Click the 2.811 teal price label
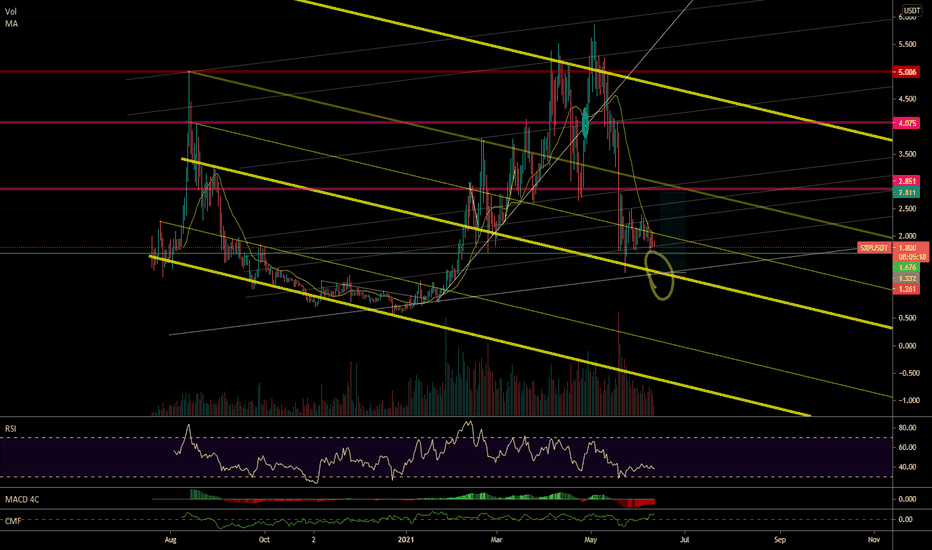The width and height of the screenshot is (932, 550). coord(906,192)
